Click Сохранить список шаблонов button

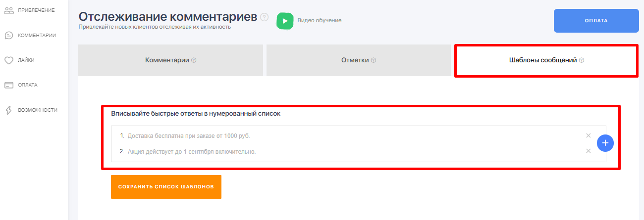(166, 187)
